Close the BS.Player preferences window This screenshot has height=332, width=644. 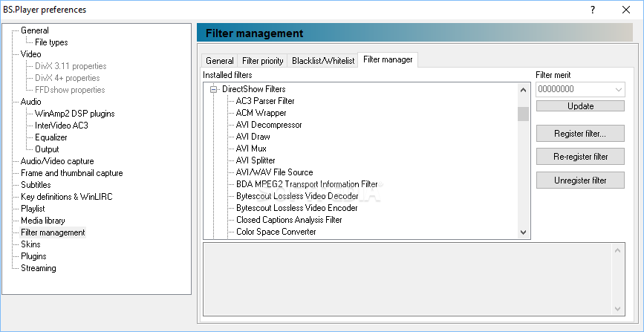[626, 10]
